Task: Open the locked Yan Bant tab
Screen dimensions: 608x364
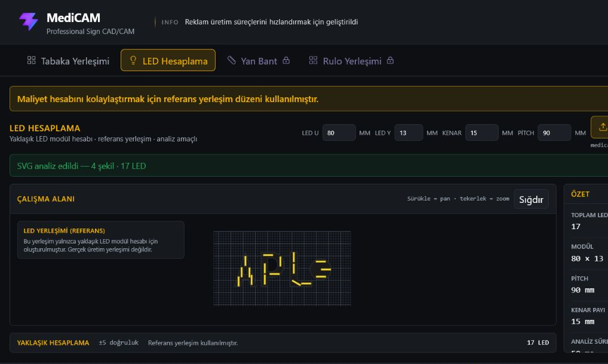Action: point(258,61)
